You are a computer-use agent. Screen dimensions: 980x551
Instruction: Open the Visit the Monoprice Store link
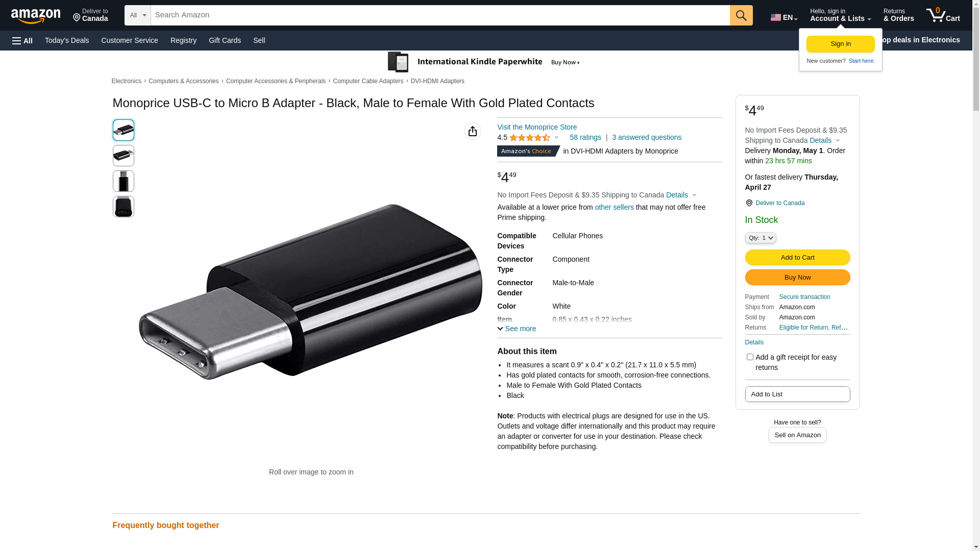(x=537, y=127)
